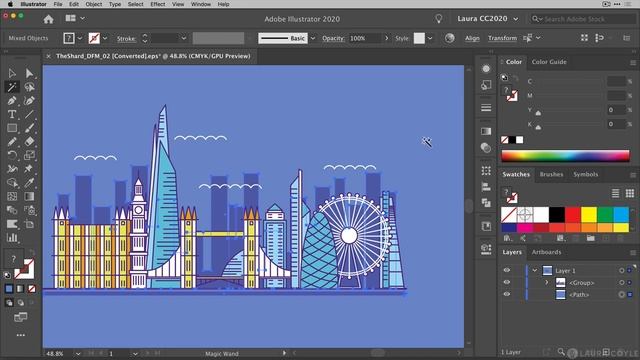
Task: Open the Edit Toolbar three dots
Action: coord(20,335)
